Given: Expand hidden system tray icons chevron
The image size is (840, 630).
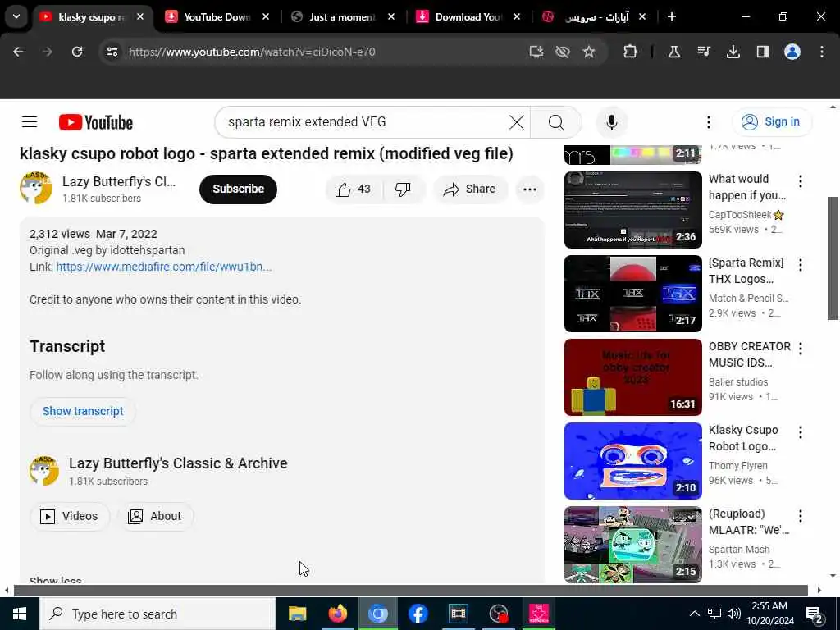Looking at the screenshot, I should tap(694, 614).
